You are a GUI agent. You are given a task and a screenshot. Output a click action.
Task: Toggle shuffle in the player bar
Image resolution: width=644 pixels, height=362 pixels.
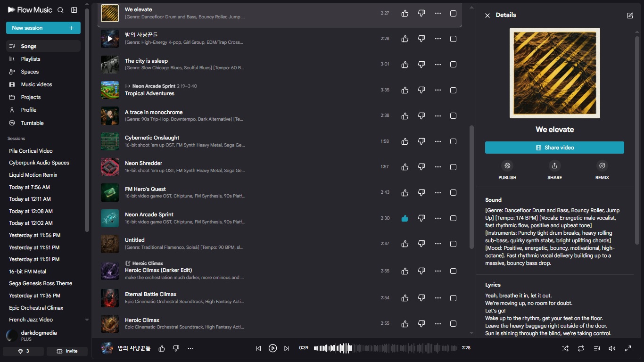(x=565, y=348)
